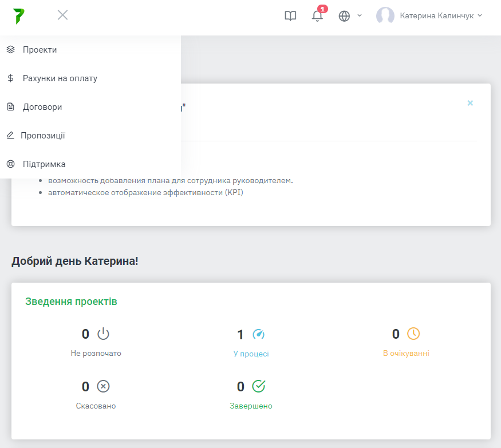Click the Скасовано crossed circle icon
Screen dimensions: 501x448
click(103, 387)
